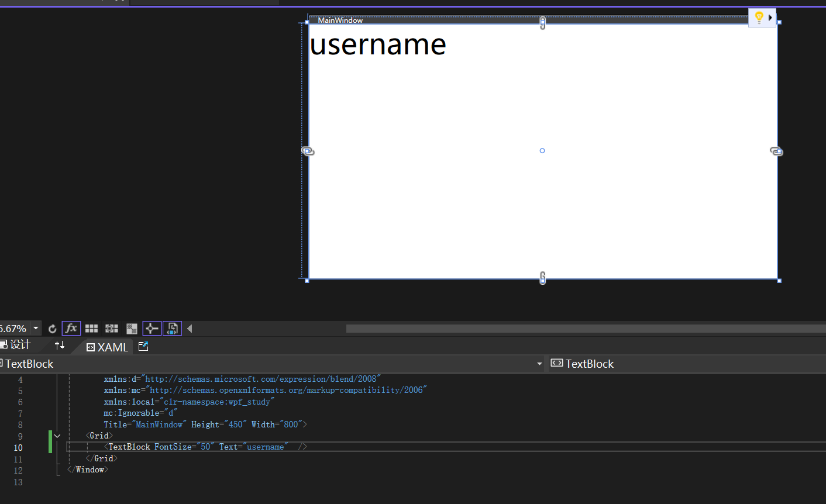Click the bottom-left resize handle of the design window
826x504 pixels.
click(307, 281)
